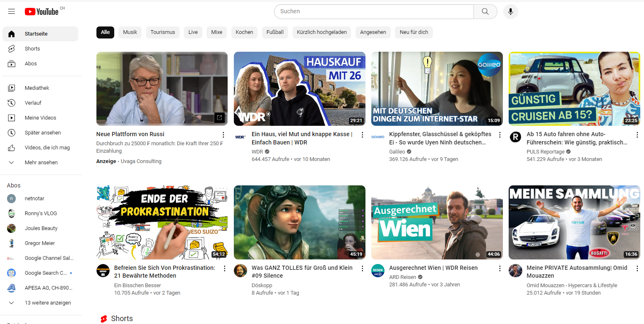644x324 pixels.
Task: Select Kürzlich hochgeladen filter chip
Action: coord(322,32)
